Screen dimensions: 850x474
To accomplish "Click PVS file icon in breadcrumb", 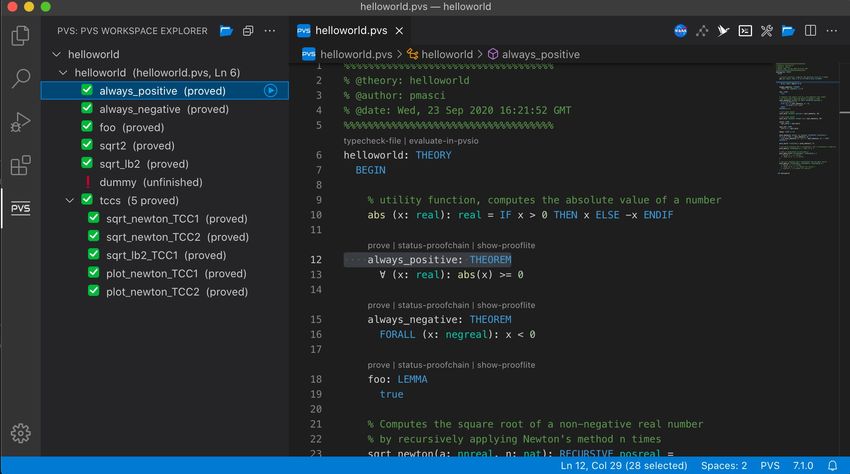I will (308, 54).
